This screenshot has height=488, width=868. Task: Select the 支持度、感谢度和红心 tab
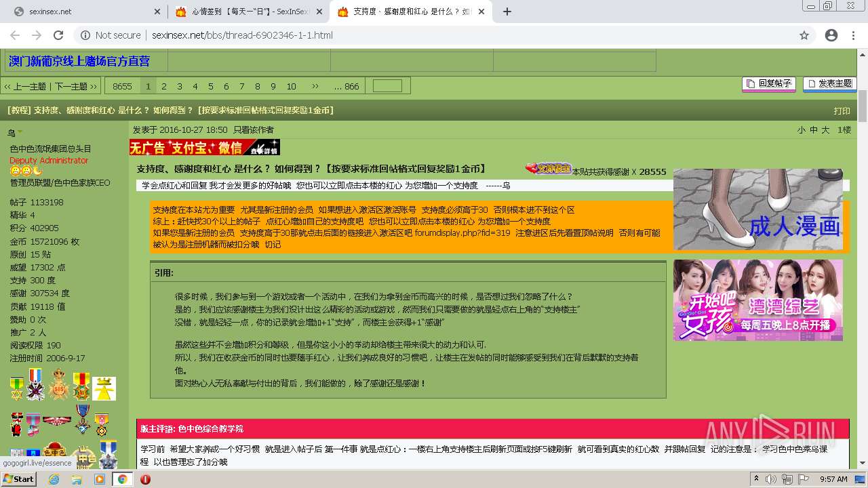[410, 12]
